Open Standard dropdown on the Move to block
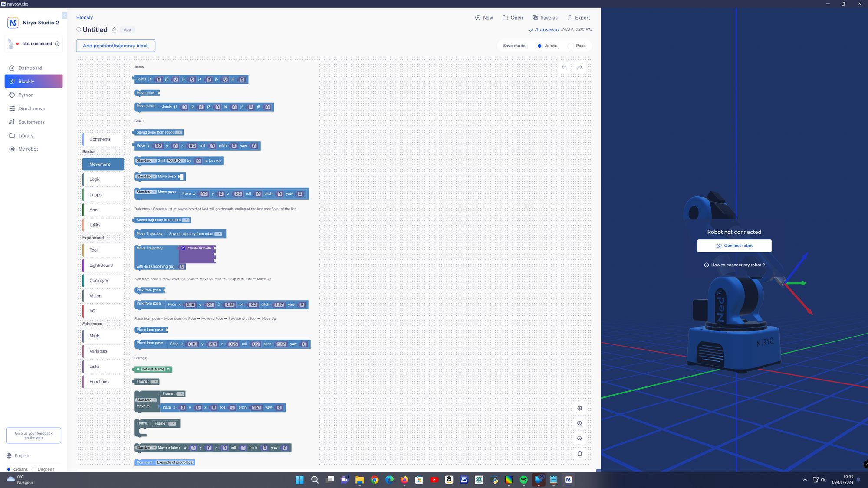Viewport: 868px width, 488px height. pos(146,400)
